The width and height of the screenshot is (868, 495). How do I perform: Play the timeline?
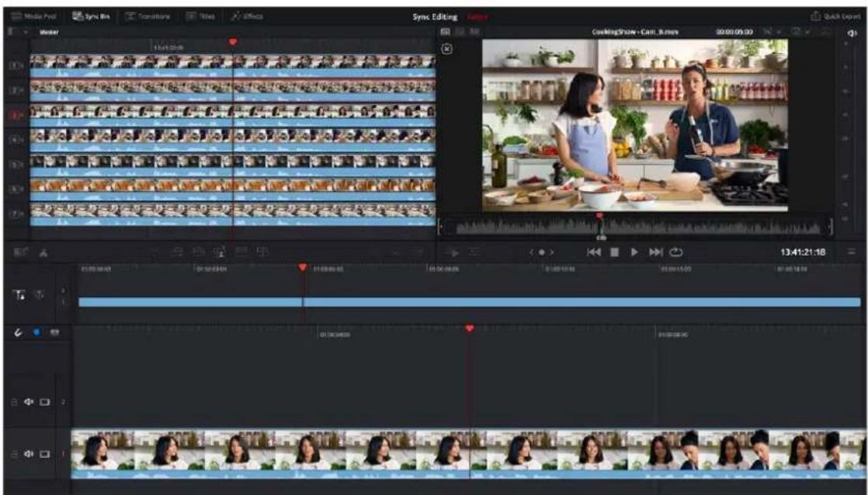click(634, 253)
